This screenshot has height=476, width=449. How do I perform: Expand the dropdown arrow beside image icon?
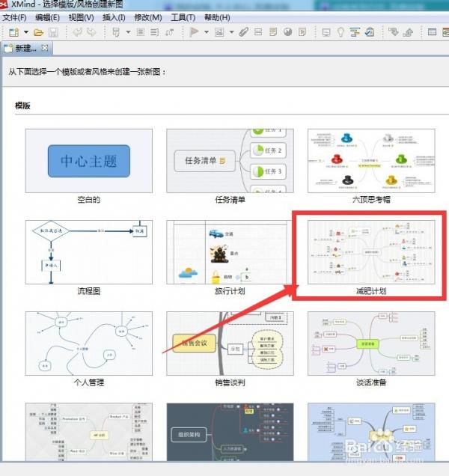click(232, 32)
